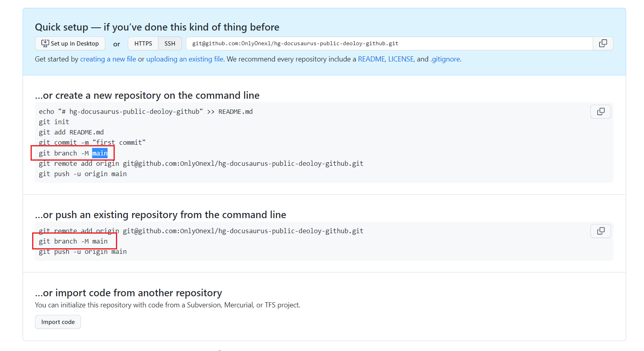
Task: Copy the new repository command-line snippet
Action: tap(601, 112)
